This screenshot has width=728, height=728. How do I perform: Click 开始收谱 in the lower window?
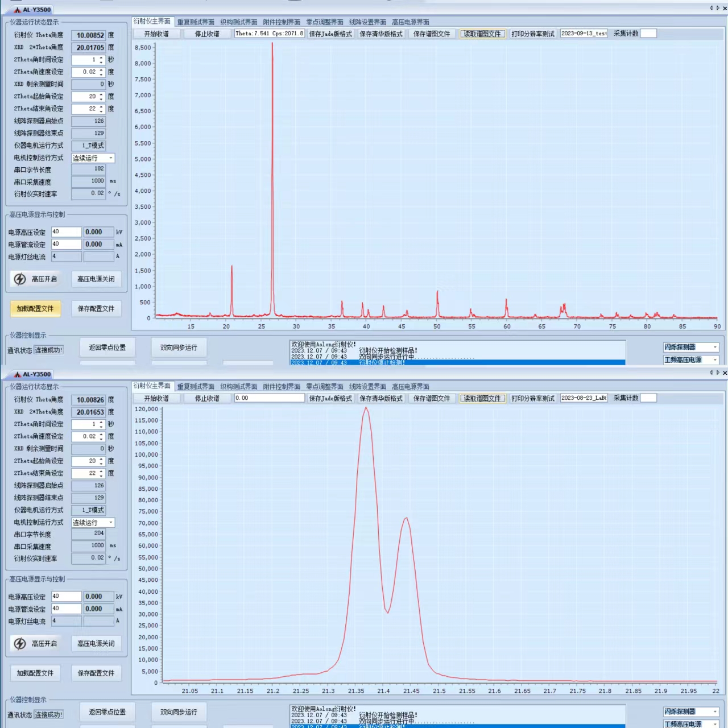(156, 399)
